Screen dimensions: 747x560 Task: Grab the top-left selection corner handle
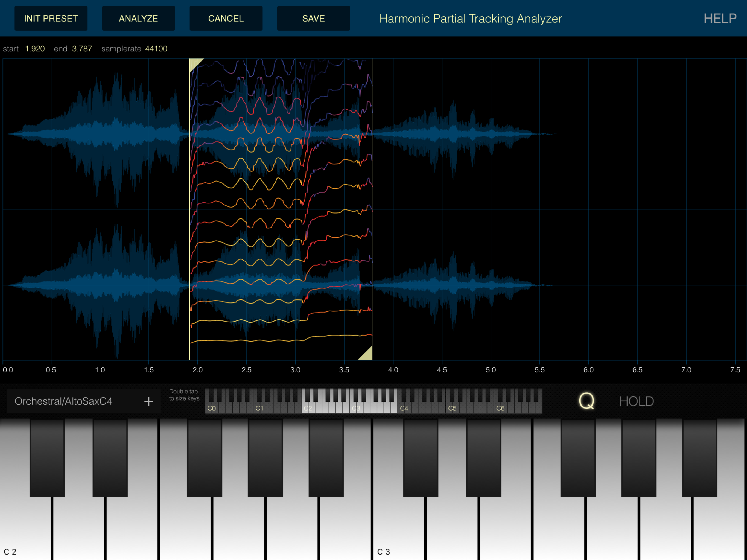pyautogui.click(x=194, y=63)
